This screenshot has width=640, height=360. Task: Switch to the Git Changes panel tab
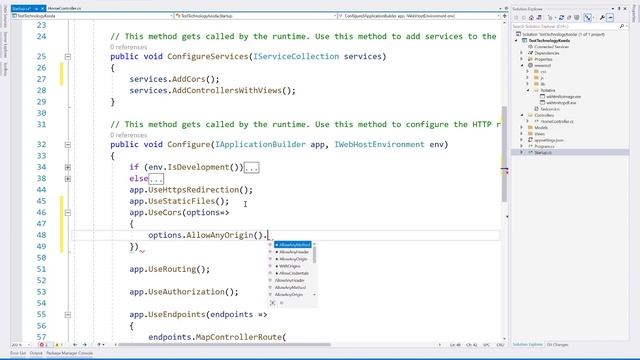click(557, 344)
